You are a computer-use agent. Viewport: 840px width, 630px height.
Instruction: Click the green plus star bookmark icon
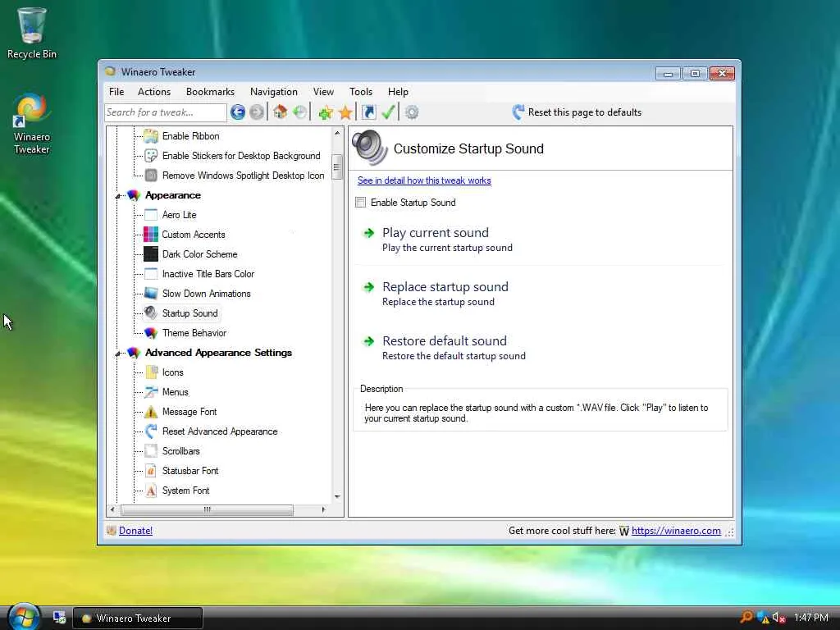pos(325,112)
